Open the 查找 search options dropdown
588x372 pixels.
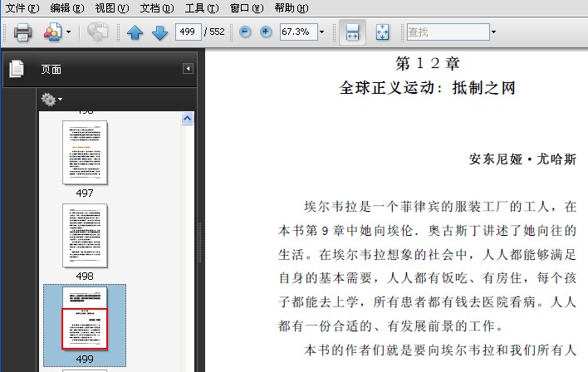tap(493, 32)
